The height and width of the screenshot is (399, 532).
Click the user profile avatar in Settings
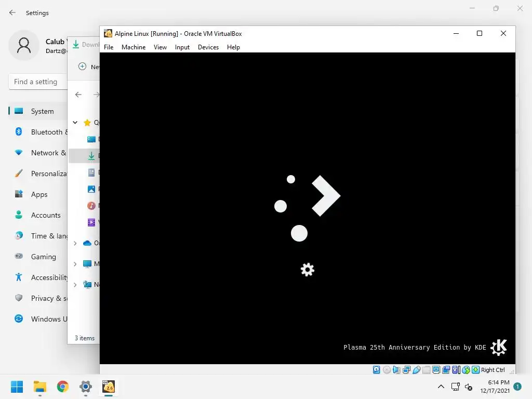pos(24,46)
